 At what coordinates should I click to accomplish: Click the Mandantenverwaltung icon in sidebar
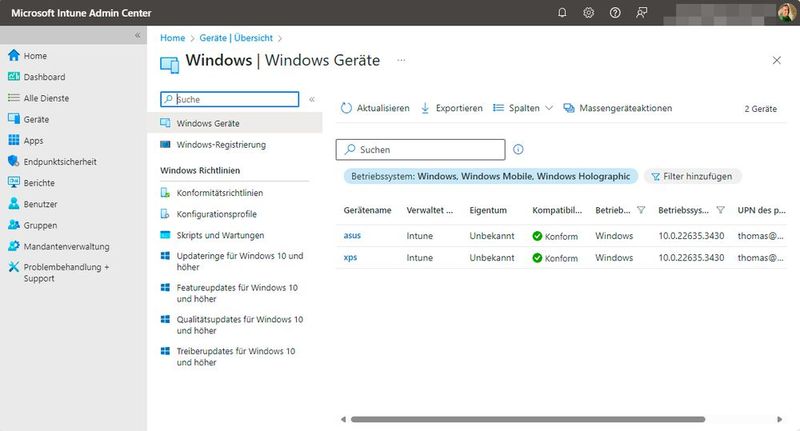[x=14, y=246]
